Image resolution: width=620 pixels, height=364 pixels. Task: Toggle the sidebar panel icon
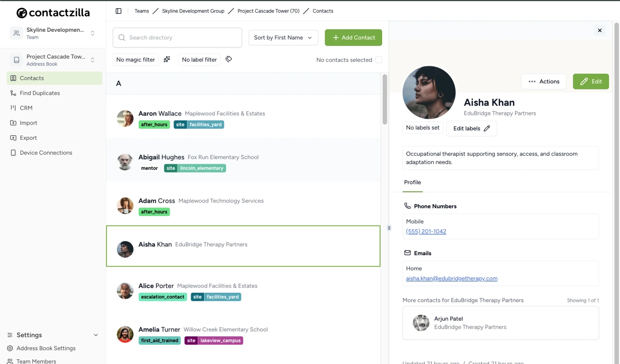(119, 11)
